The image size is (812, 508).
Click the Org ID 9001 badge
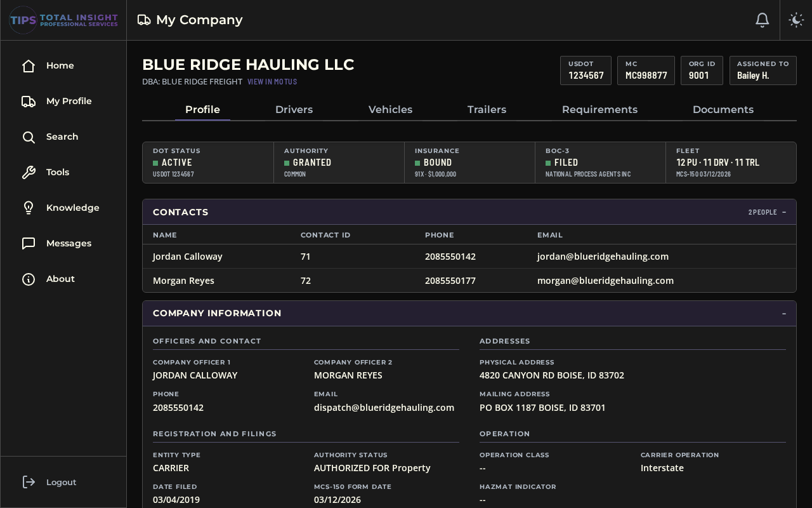pos(702,70)
